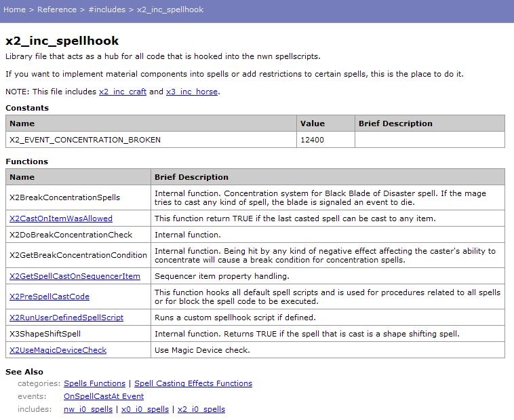Viewport: 514px width, 420px height.
Task: Open the X2CastOnItemWasAllowed function page
Action: 61,218
